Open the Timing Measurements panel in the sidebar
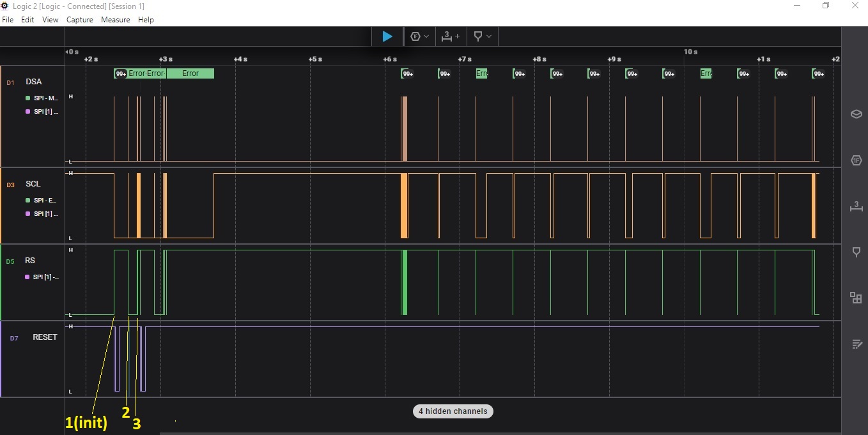Image resolution: width=868 pixels, height=435 pixels. coord(856,206)
